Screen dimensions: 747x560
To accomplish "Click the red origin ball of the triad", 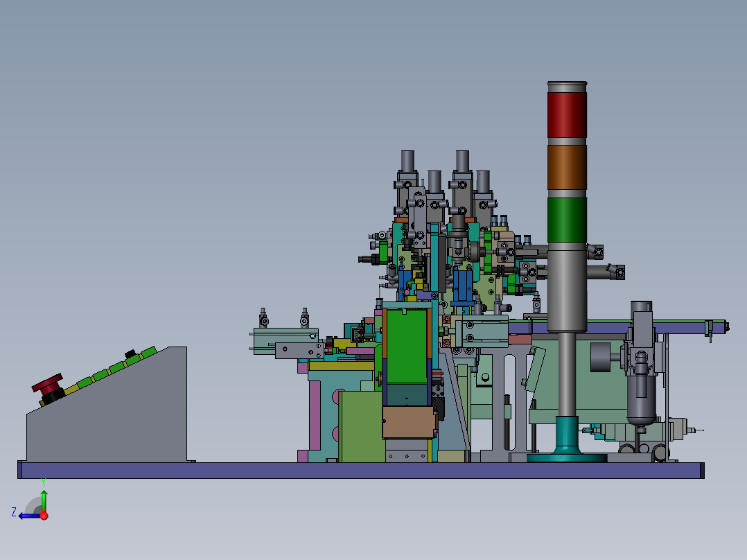I will [44, 516].
